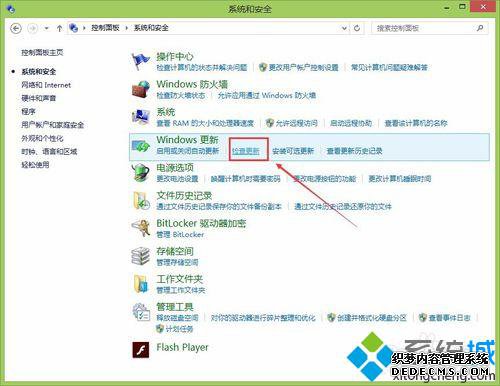Click 唤醒计算机时需要密码 link

pyautogui.click(x=246, y=179)
